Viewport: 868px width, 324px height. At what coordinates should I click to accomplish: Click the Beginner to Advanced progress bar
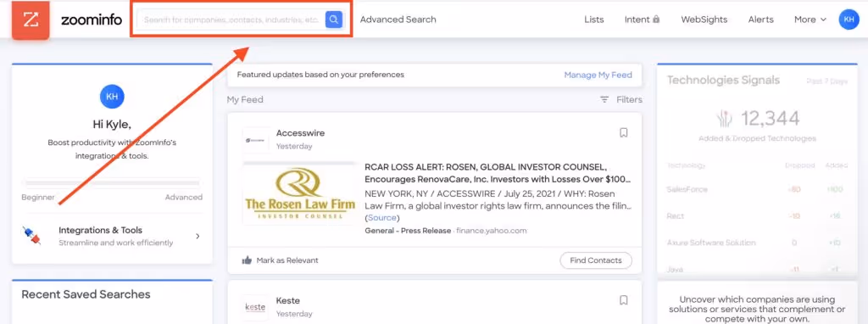click(112, 182)
